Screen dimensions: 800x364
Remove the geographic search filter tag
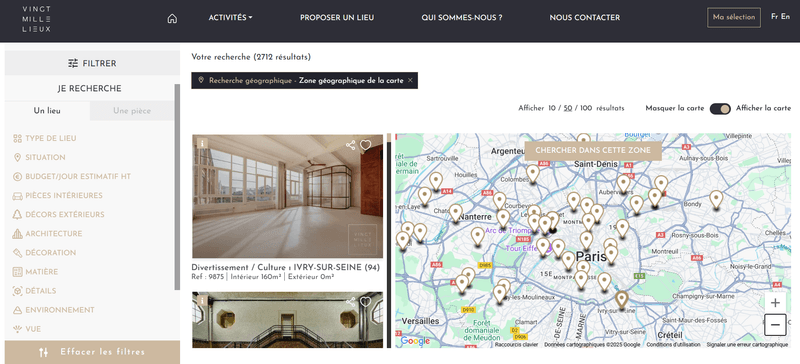(x=410, y=81)
